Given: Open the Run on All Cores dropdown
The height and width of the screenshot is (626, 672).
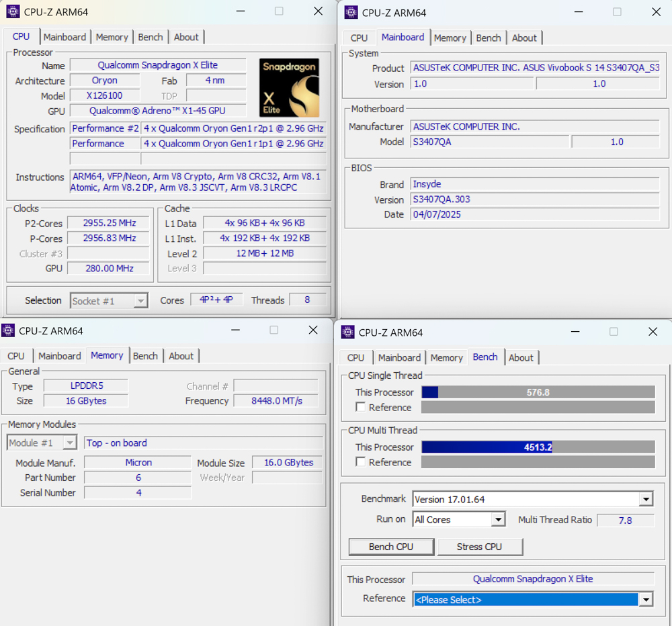Looking at the screenshot, I should tap(459, 520).
